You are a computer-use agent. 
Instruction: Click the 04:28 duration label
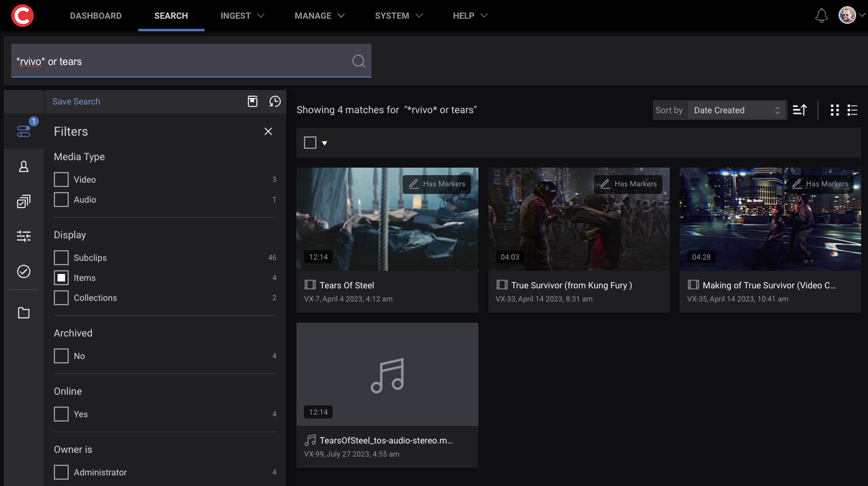702,257
